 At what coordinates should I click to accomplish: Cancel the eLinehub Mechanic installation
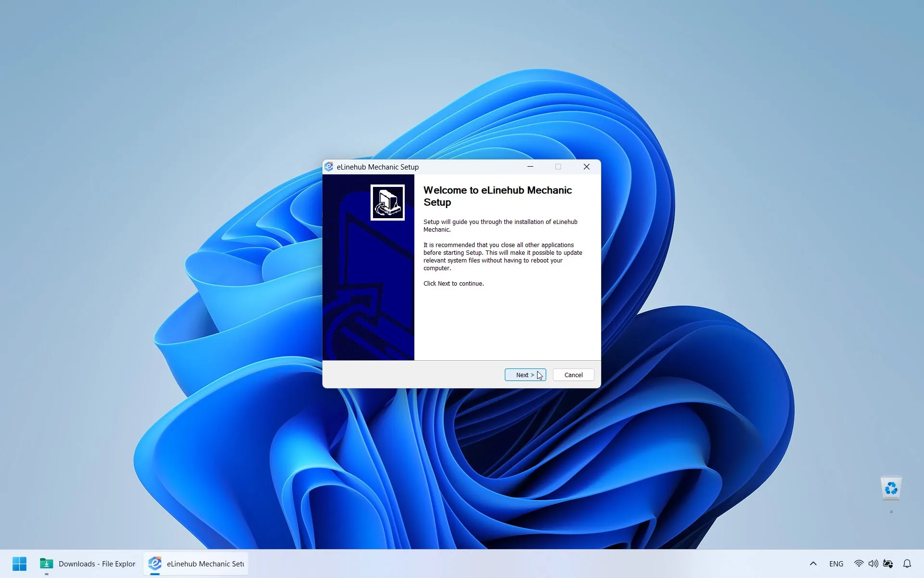[573, 375]
